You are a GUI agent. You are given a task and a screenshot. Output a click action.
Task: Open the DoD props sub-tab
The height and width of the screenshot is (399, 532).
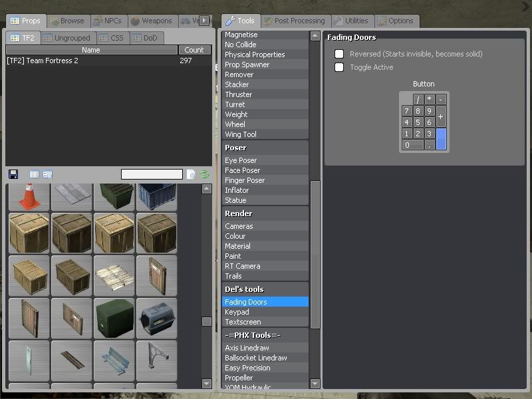point(146,38)
